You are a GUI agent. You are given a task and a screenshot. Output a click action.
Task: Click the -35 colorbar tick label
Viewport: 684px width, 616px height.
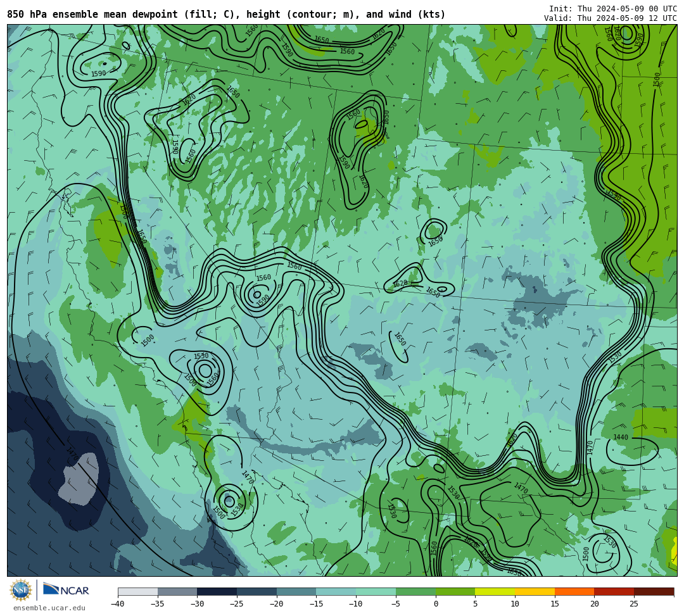pyautogui.click(x=158, y=604)
